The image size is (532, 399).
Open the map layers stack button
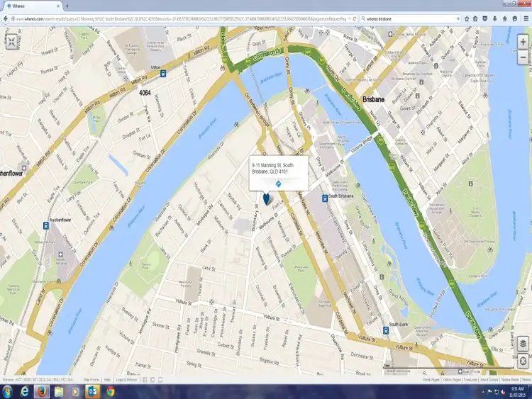click(523, 344)
